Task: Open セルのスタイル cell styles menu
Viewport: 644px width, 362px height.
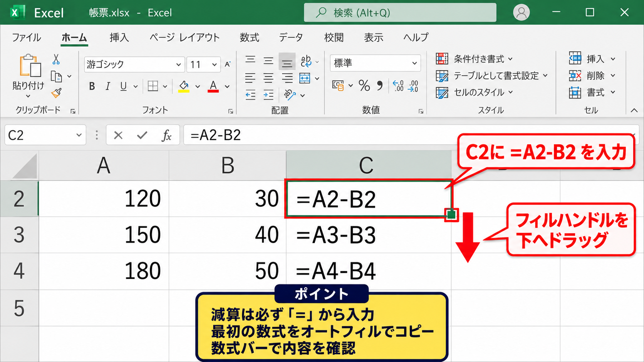Action: 474,92
